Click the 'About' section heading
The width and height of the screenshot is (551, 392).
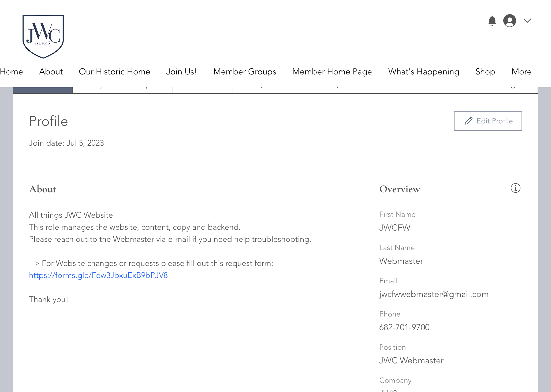pos(43,189)
